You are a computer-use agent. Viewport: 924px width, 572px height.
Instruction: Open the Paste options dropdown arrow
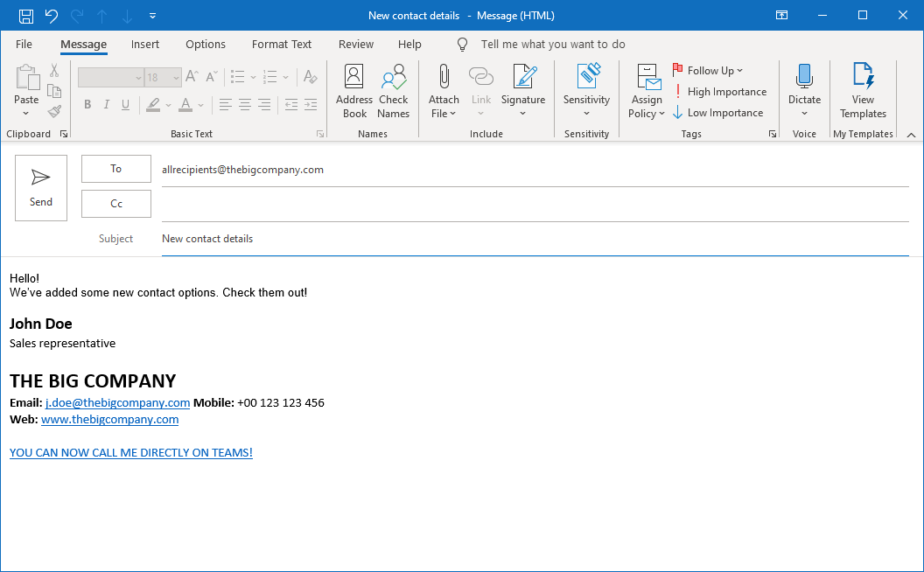pos(26,113)
